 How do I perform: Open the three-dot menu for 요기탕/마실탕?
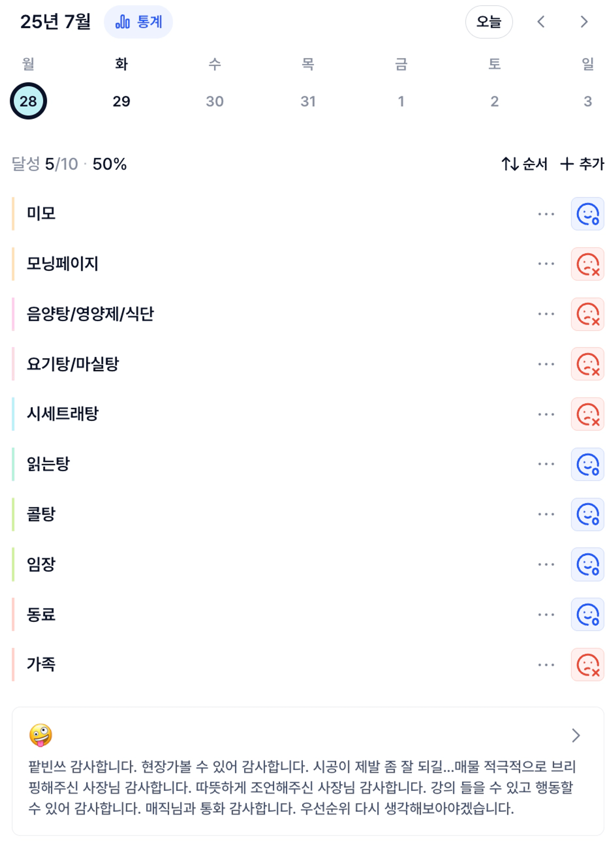[546, 364]
